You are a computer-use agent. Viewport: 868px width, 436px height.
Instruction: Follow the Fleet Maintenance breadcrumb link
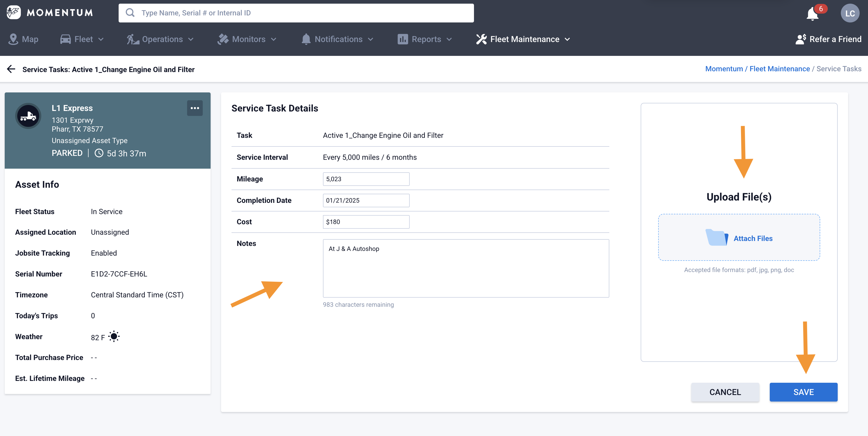[x=779, y=69]
